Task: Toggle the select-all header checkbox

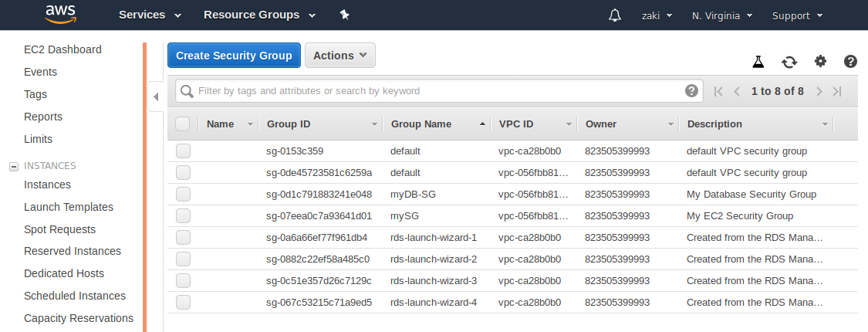Action: (x=183, y=124)
